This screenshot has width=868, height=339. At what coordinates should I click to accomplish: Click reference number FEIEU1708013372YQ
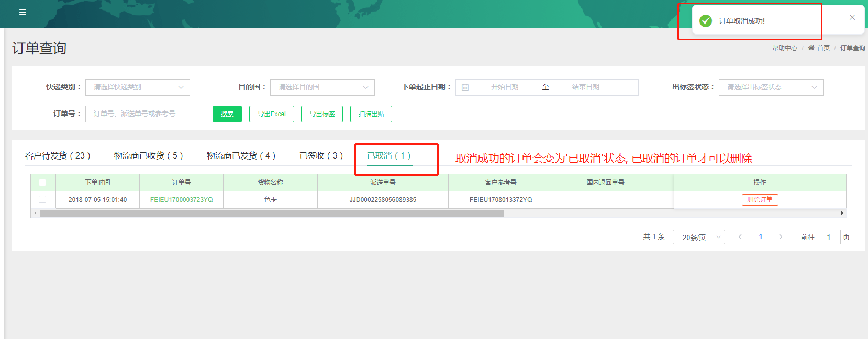[x=500, y=200]
